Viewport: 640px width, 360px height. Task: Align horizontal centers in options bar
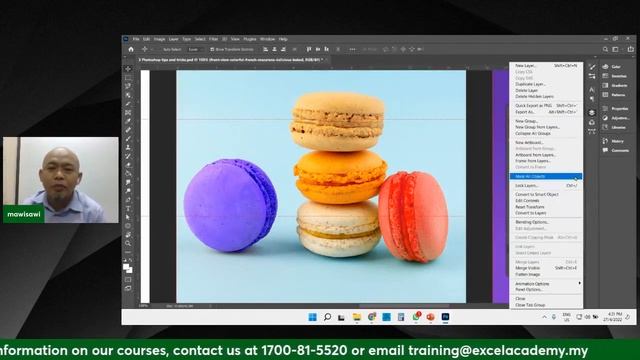coord(274,49)
